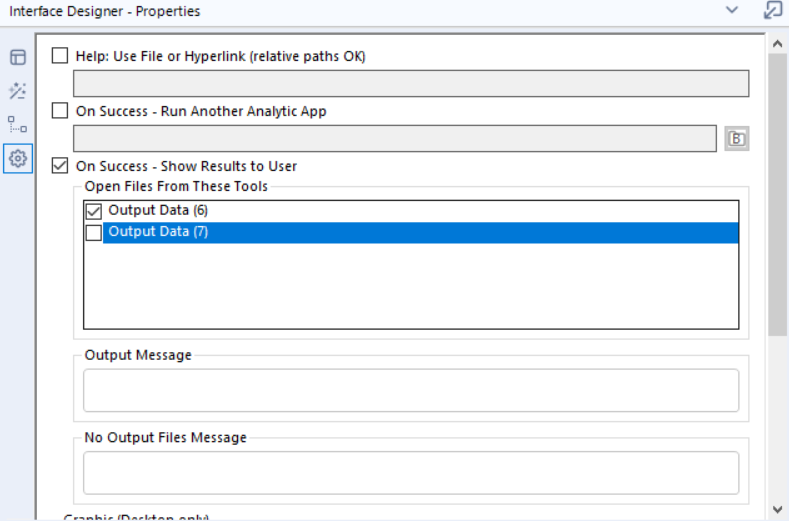Viewport: 789px width, 521px height.
Task: Click the browse button for Analytic App
Action: [x=737, y=139]
